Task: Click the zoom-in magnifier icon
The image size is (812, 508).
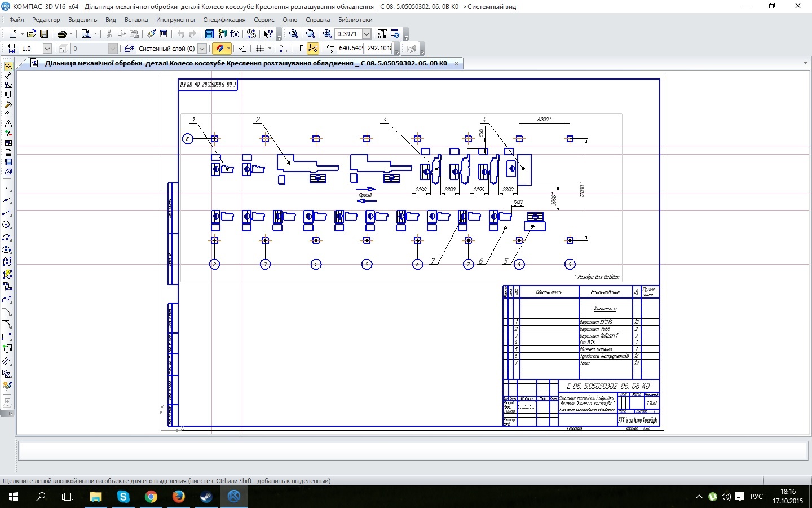Action: [x=327, y=34]
